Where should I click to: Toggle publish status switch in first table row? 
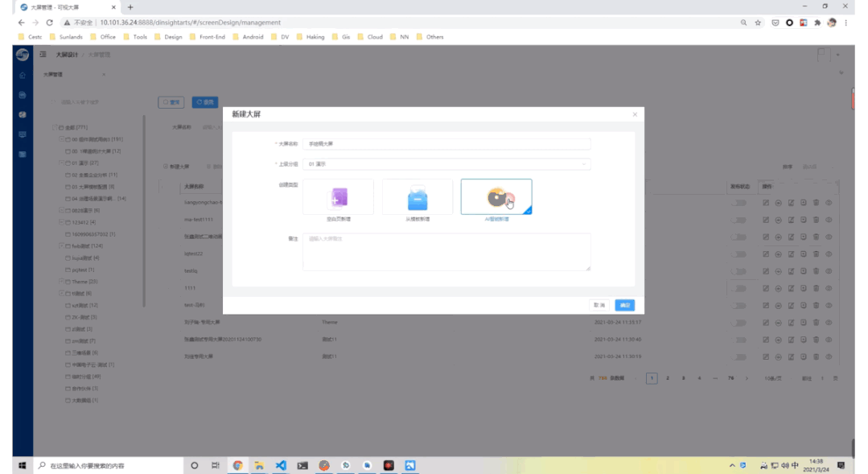tap(738, 202)
